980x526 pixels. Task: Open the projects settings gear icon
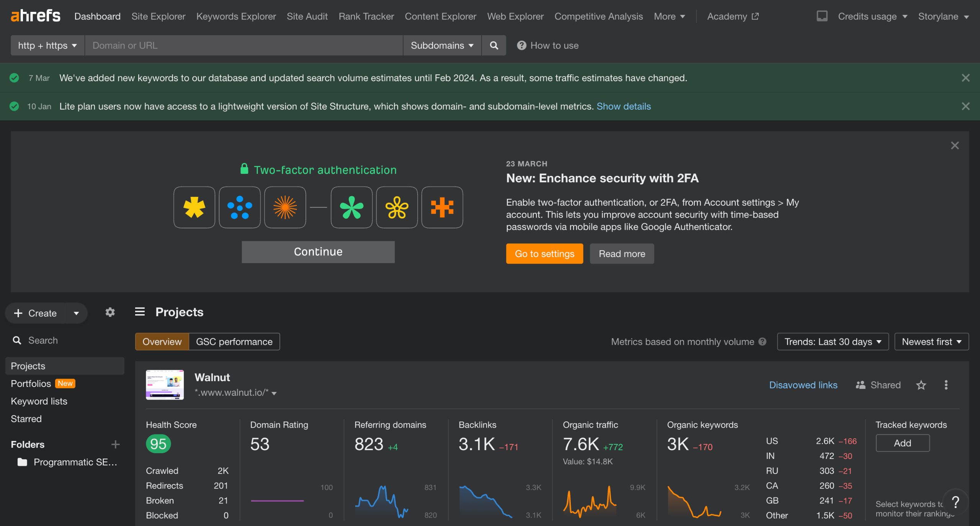(x=110, y=312)
